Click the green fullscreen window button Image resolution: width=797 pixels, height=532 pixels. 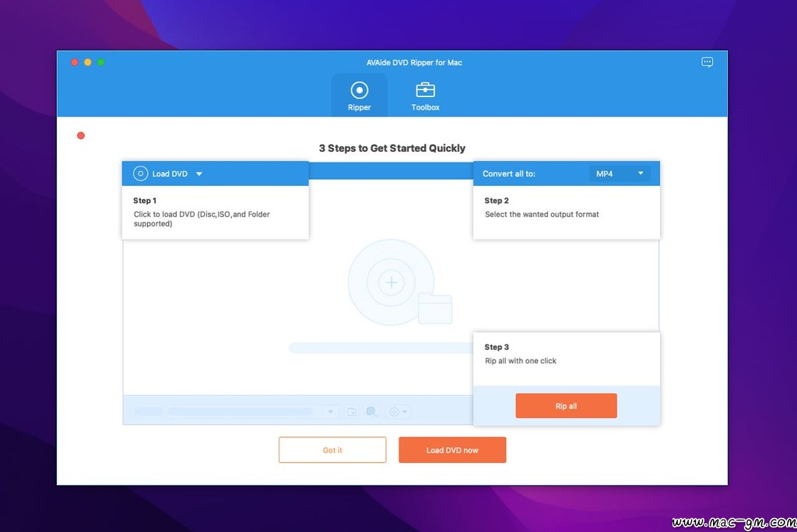click(x=101, y=62)
